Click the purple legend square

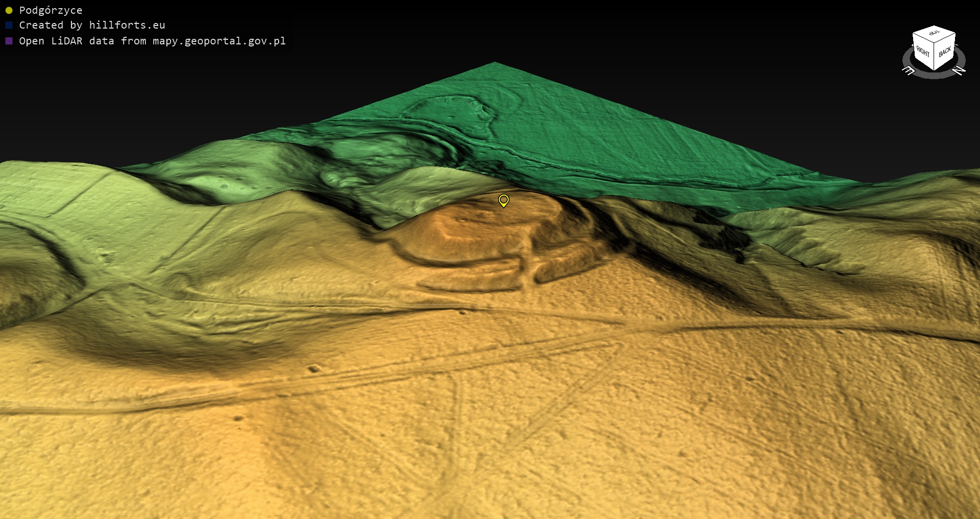9,41
